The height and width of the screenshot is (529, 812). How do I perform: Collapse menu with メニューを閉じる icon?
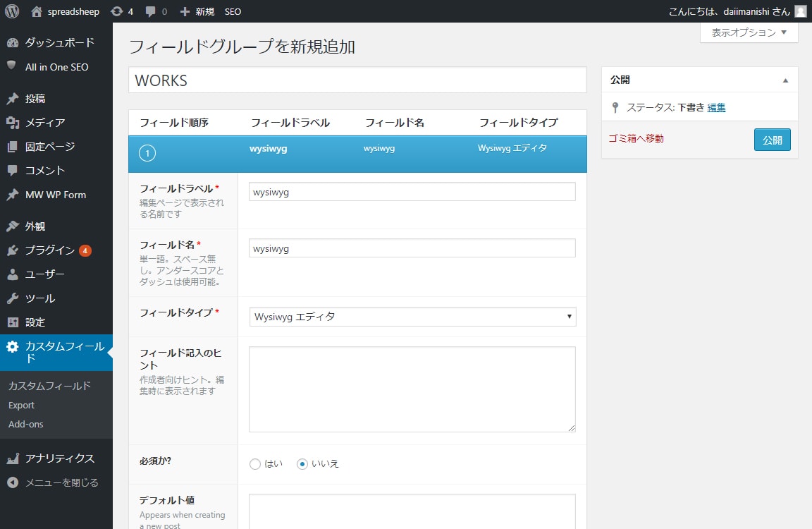tap(13, 483)
